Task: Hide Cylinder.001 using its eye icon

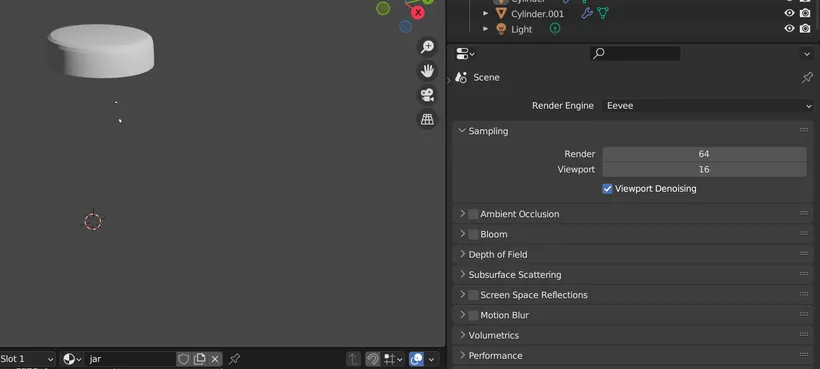Action: click(x=789, y=14)
